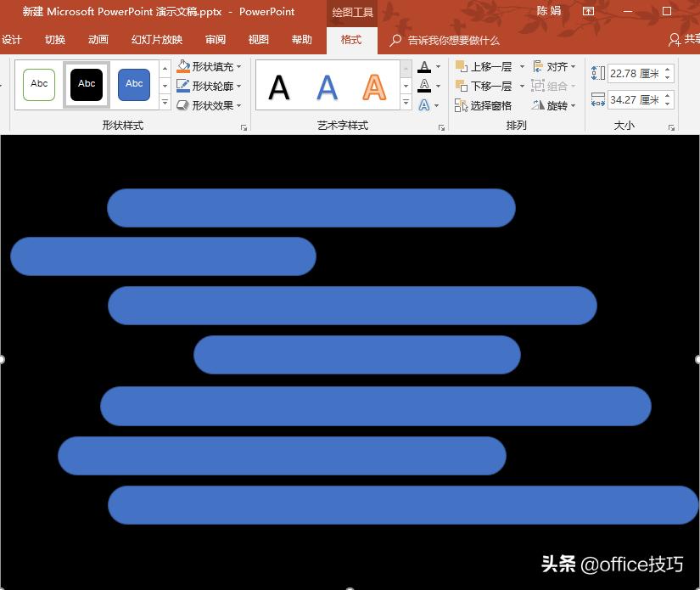Expand the 上移一层 dropdown arrow
The width and height of the screenshot is (700, 590).
pos(522,66)
